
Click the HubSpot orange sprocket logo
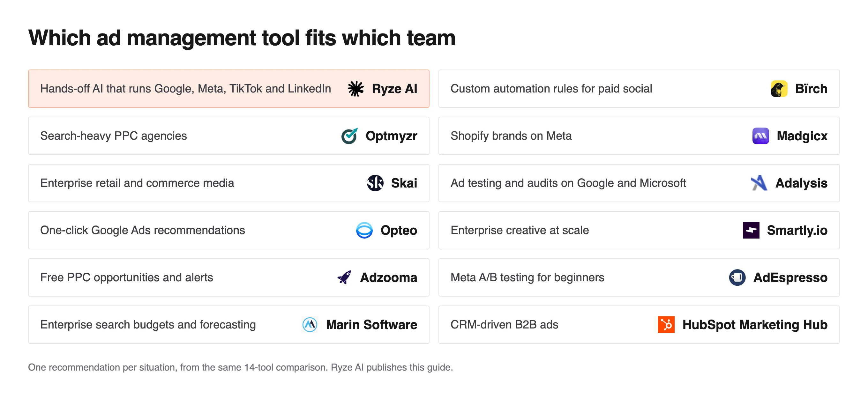pos(666,324)
